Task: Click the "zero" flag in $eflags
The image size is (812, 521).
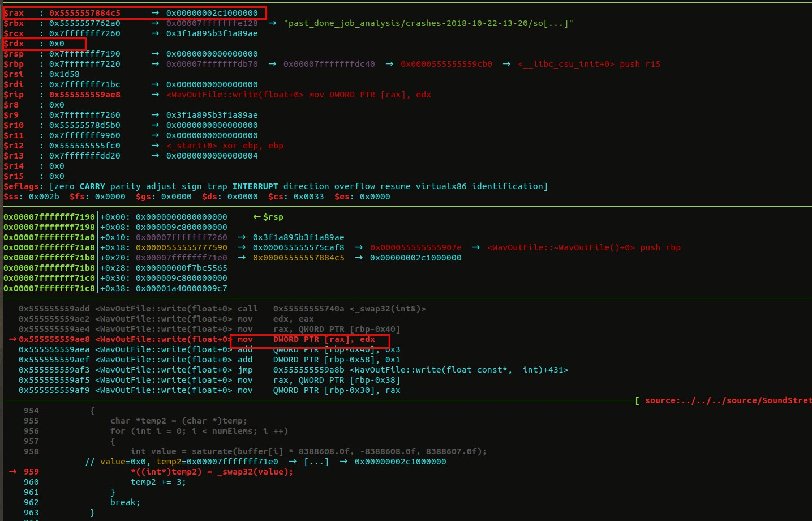Action: coord(65,186)
